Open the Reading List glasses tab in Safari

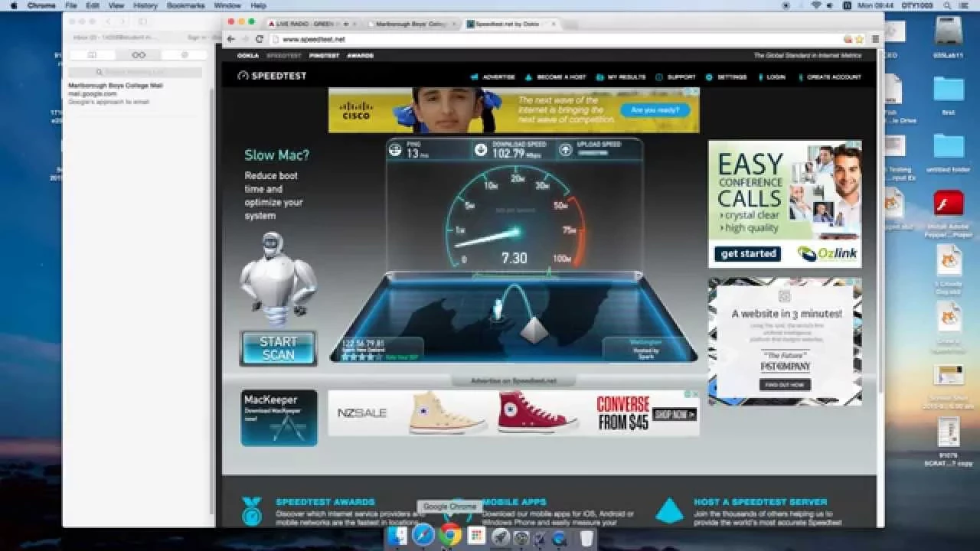click(139, 55)
